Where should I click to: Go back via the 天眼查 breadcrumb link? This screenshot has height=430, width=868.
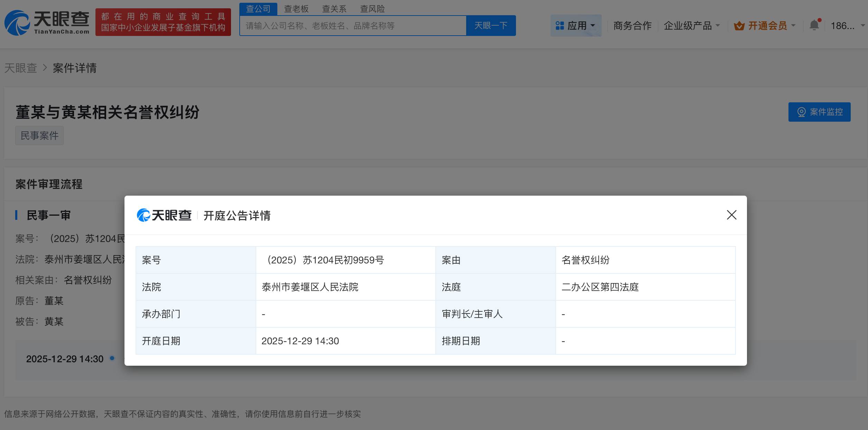coord(21,68)
